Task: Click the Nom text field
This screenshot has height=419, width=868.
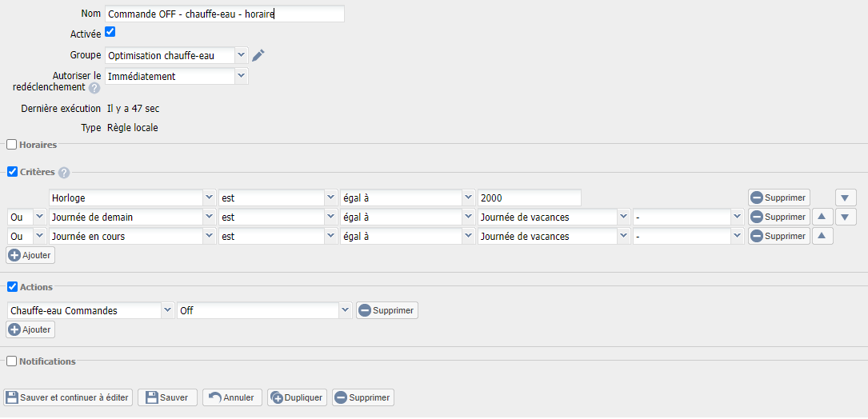Action: (x=224, y=14)
